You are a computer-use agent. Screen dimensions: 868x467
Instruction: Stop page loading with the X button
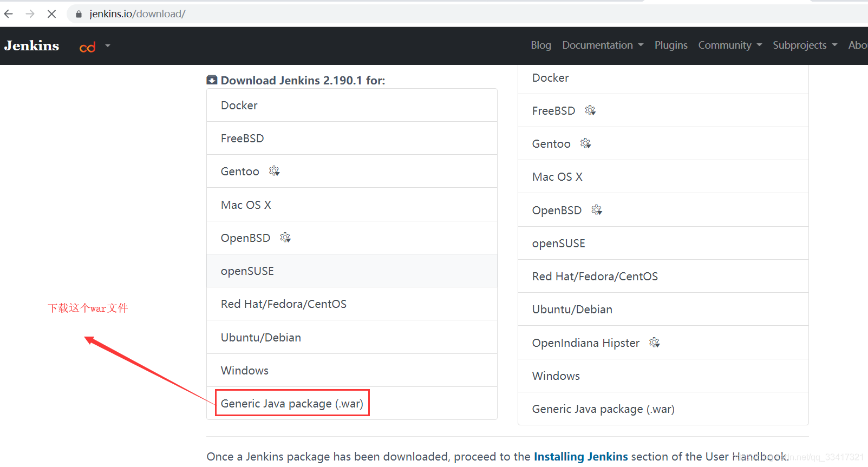tap(51, 14)
